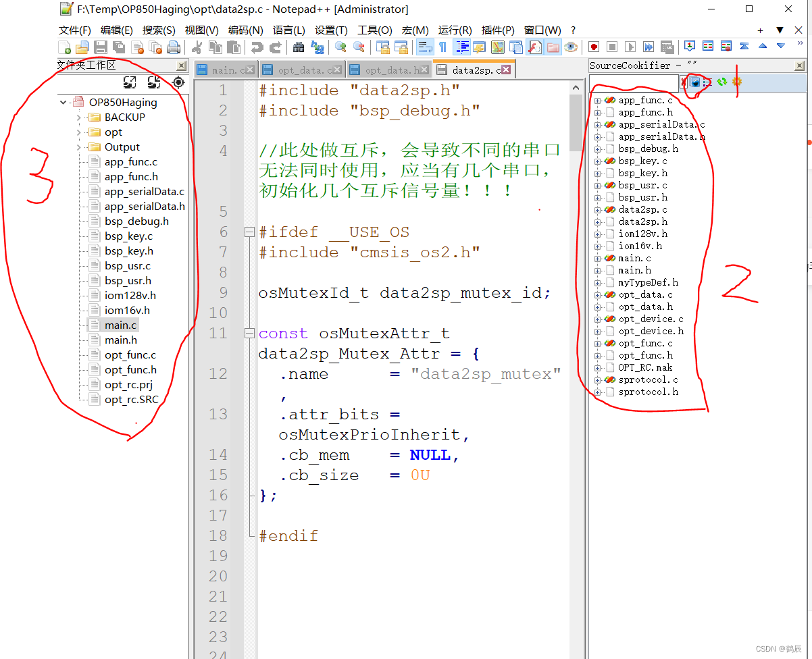Close the 文件夹工作区 panel
This screenshot has height=659, width=812.
point(181,65)
